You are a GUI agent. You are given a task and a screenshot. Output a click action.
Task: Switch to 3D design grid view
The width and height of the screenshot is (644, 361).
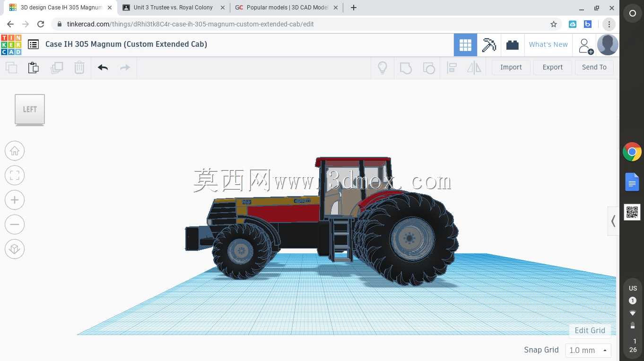(x=465, y=45)
